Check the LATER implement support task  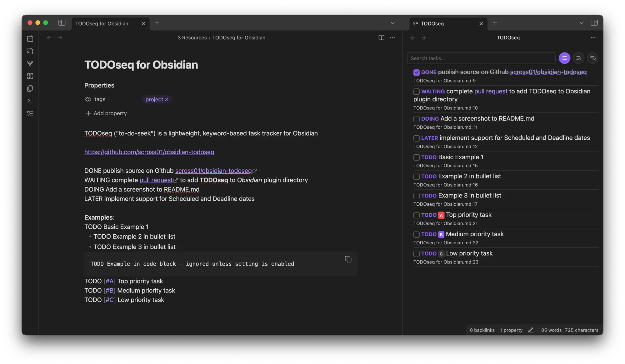416,138
